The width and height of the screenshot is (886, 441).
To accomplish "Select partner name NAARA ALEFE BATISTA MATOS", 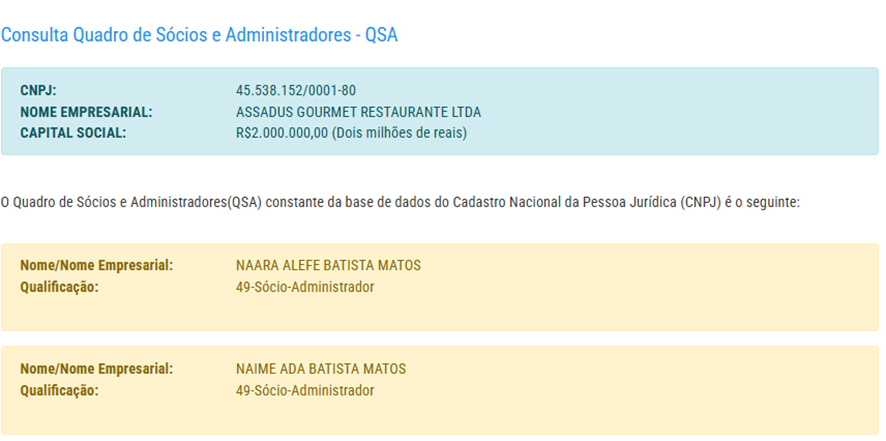I will point(328,266).
